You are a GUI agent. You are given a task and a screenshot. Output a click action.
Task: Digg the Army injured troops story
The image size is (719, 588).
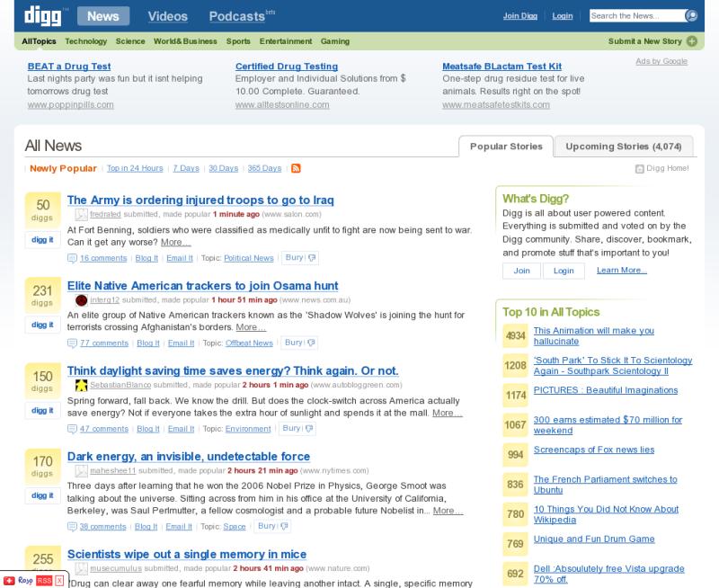click(42, 240)
